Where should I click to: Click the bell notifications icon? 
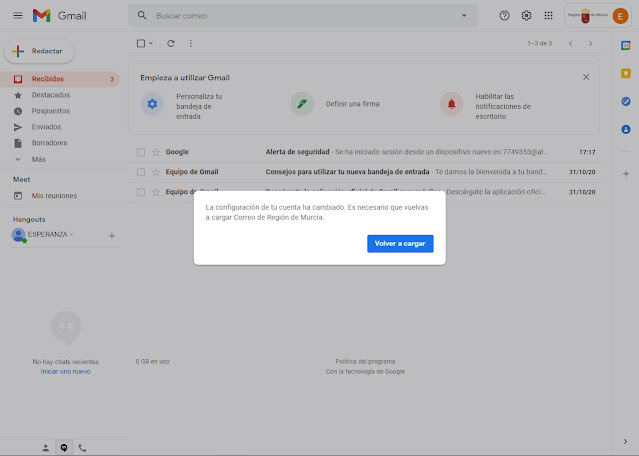[452, 104]
